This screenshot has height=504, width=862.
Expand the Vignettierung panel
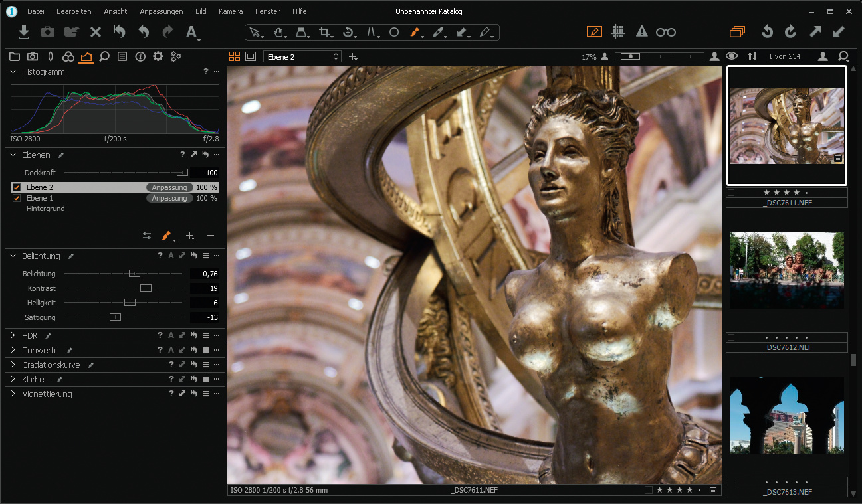tap(13, 394)
